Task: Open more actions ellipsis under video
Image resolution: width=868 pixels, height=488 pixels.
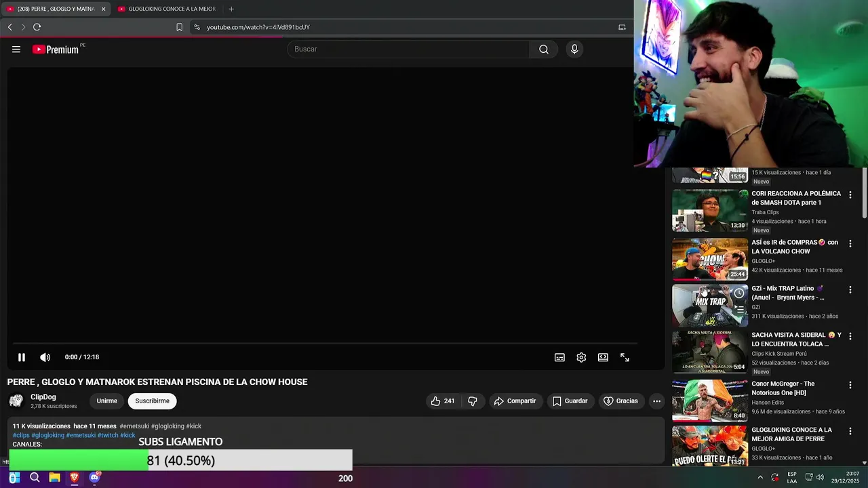Action: tap(656, 401)
